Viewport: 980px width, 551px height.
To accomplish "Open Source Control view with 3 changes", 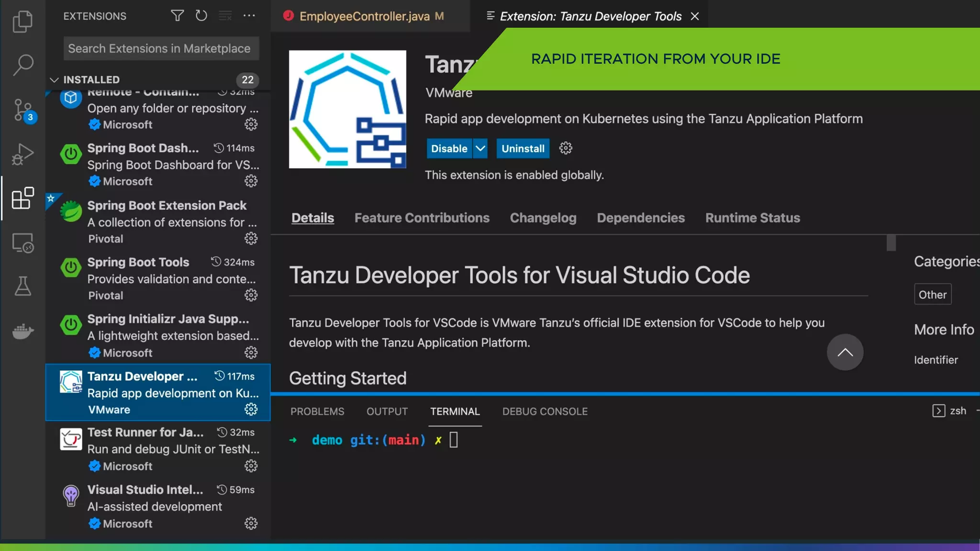I will (x=23, y=110).
